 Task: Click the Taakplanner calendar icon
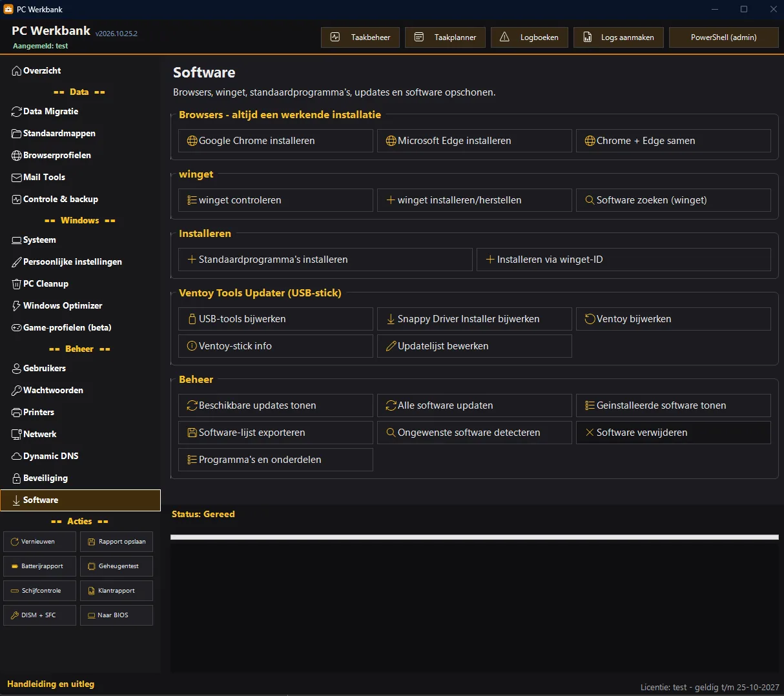(418, 37)
